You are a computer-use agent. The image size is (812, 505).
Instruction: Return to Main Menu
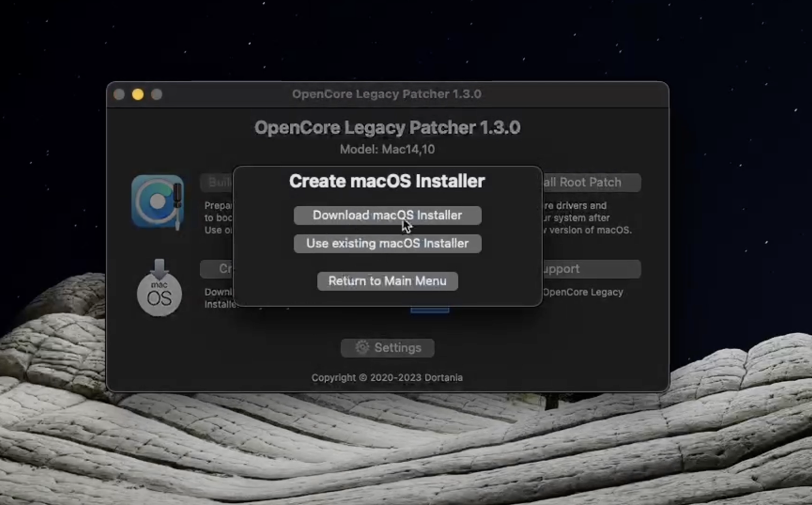click(387, 281)
